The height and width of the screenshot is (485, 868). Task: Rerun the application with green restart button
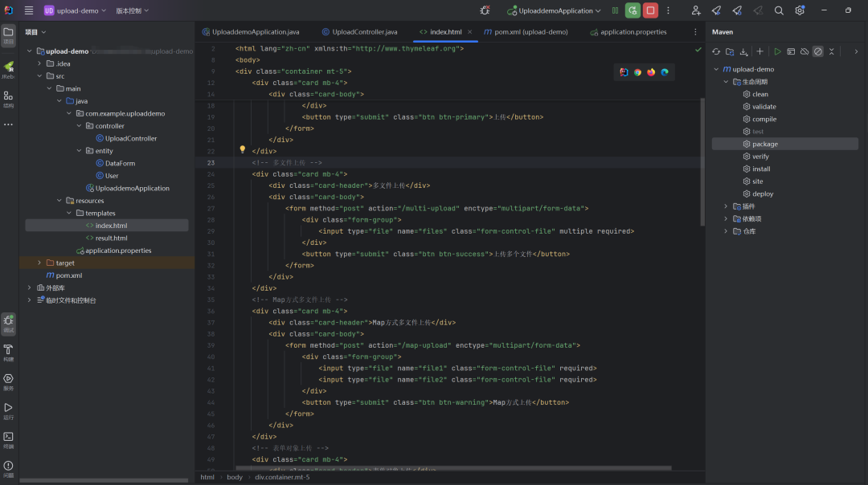[x=633, y=10]
